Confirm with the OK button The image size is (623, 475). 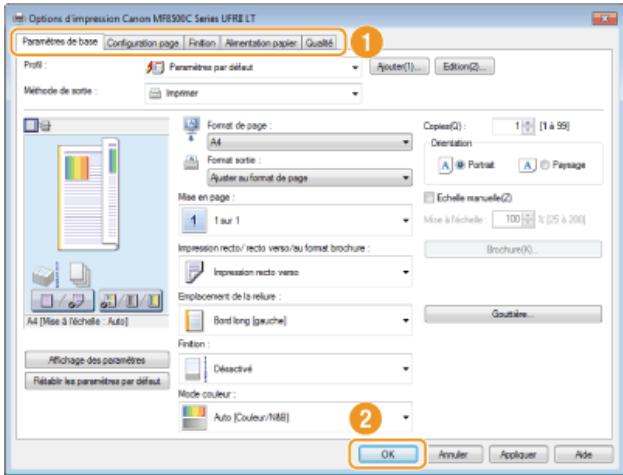(388, 454)
